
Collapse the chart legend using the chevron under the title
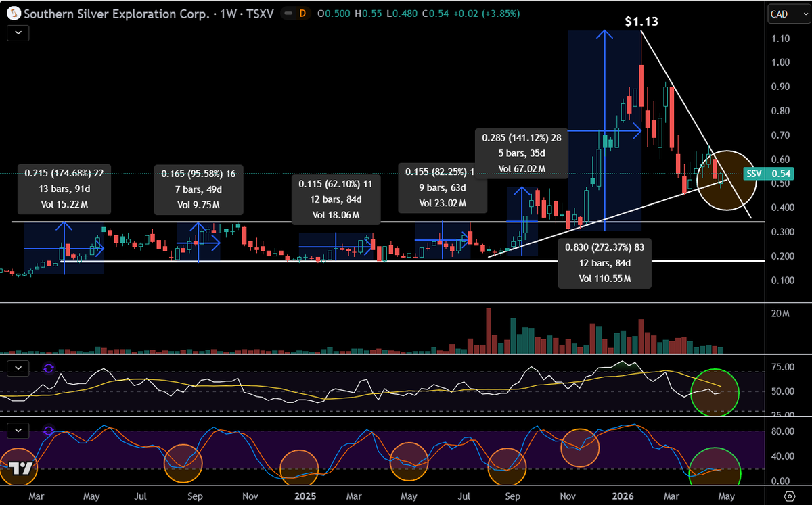tap(18, 32)
